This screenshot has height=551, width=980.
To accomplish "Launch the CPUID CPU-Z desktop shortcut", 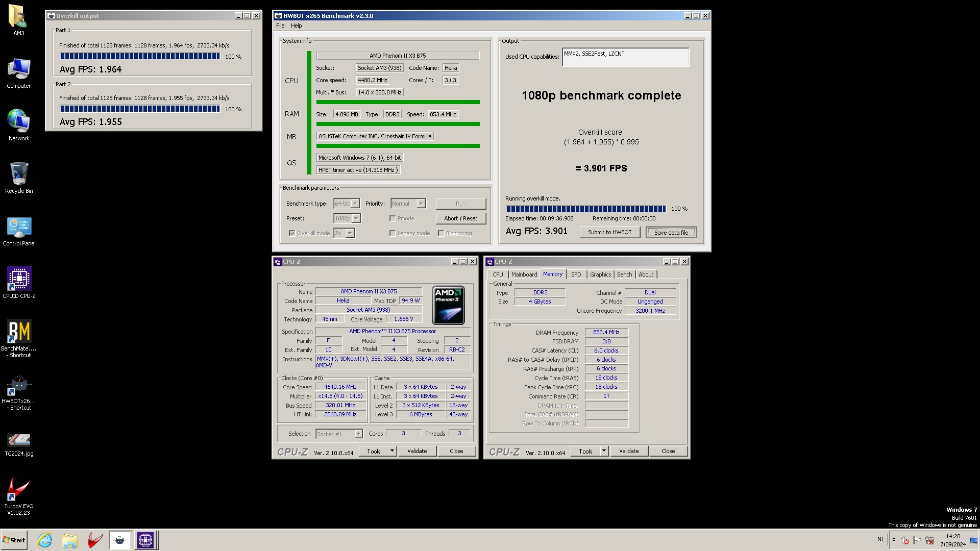I will 19,283.
